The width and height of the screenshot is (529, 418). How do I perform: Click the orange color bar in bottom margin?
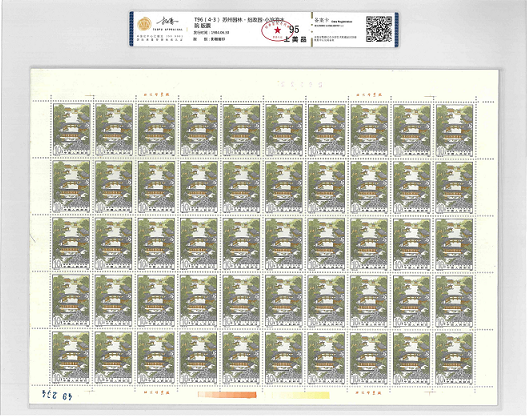click(x=227, y=394)
